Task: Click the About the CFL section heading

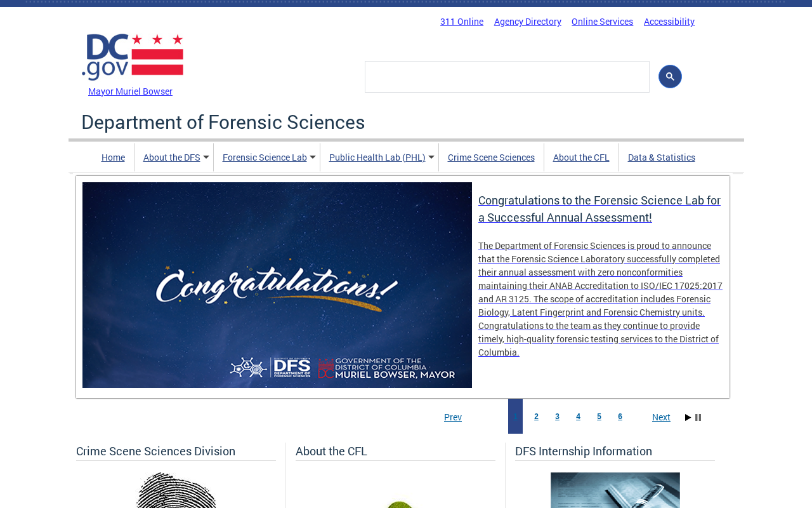Action: 331,451
